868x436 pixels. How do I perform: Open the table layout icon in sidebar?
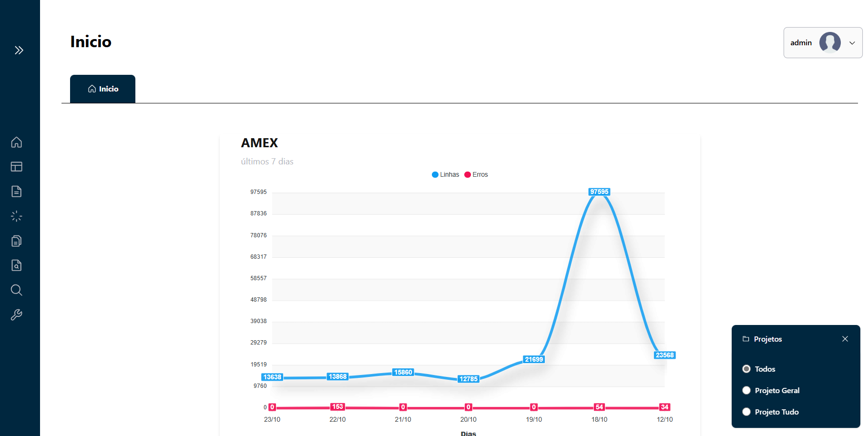[x=17, y=167]
